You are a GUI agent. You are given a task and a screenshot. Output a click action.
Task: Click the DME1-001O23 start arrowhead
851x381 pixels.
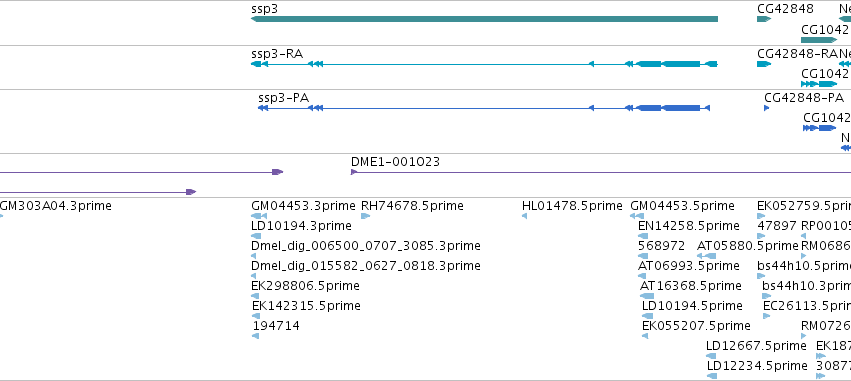[x=354, y=172]
